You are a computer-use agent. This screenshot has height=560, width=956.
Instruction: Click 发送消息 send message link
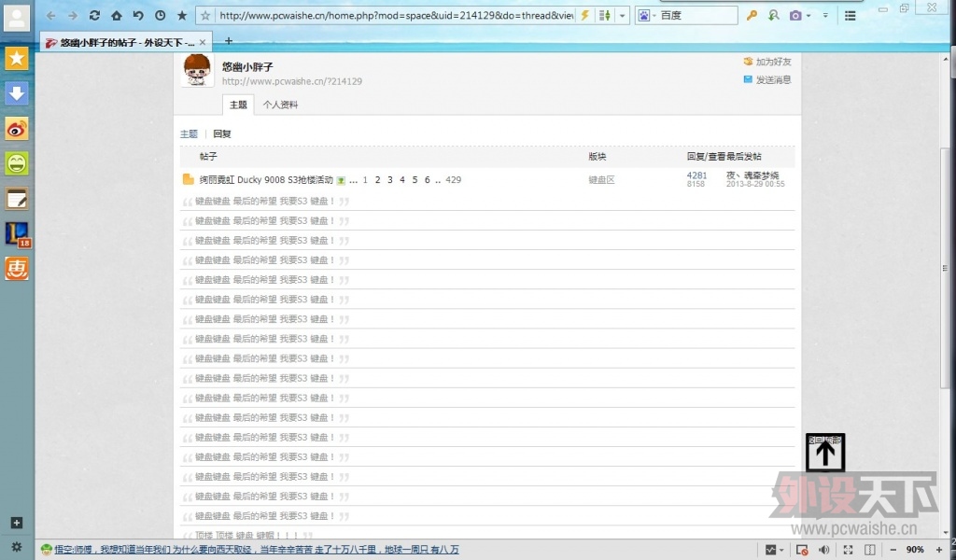[767, 80]
